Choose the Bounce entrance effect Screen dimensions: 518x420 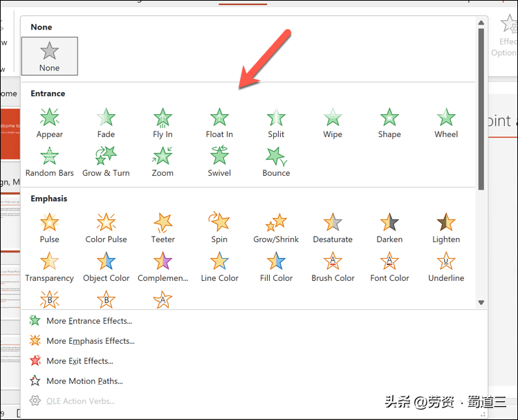(276, 162)
